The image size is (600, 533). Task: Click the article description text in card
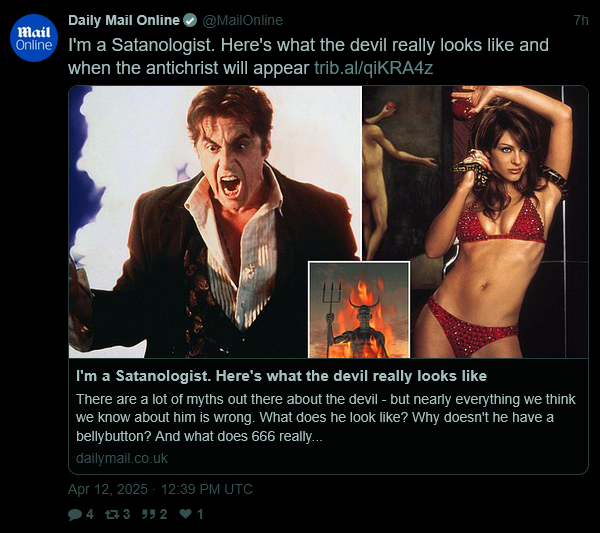tap(326, 417)
